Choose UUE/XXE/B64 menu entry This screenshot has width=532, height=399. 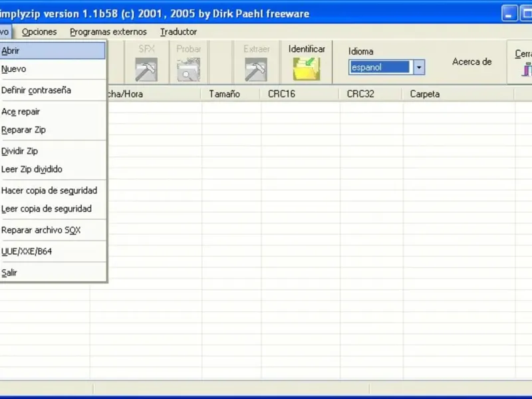pyautogui.click(x=53, y=251)
